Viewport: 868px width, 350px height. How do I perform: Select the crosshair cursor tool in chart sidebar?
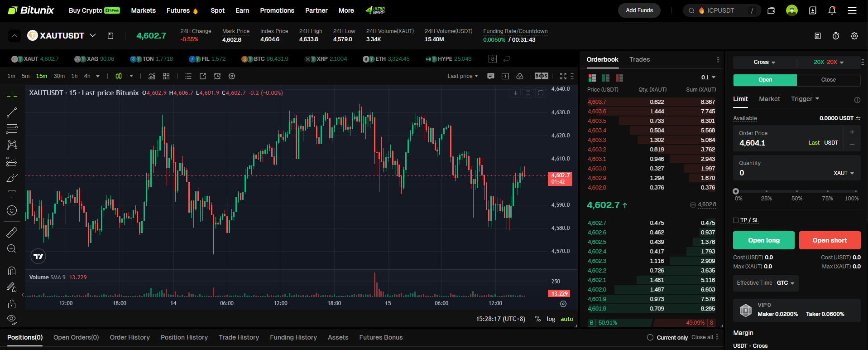pyautogui.click(x=12, y=96)
